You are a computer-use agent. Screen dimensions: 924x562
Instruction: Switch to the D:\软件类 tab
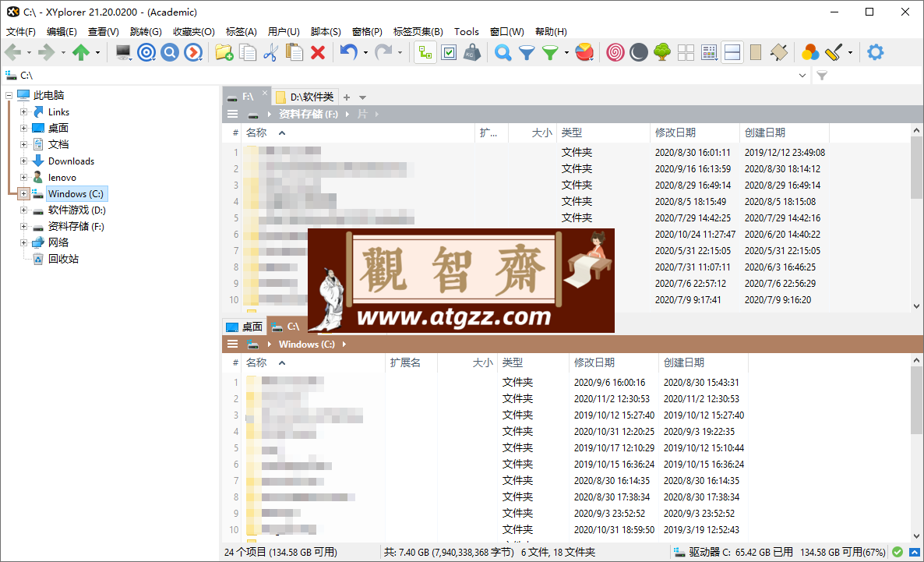point(305,97)
